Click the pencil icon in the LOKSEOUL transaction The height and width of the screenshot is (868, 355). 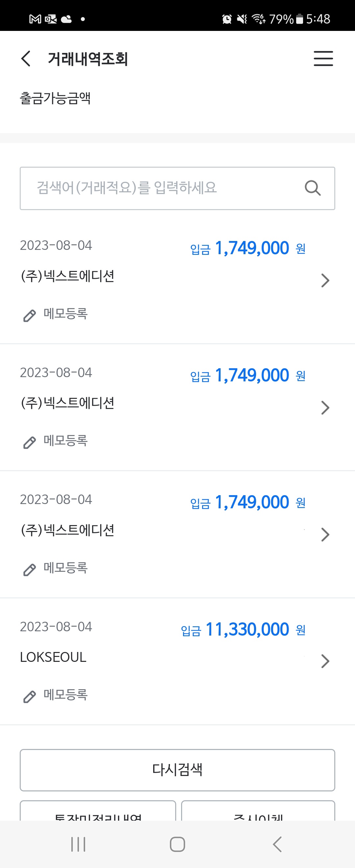click(x=29, y=696)
